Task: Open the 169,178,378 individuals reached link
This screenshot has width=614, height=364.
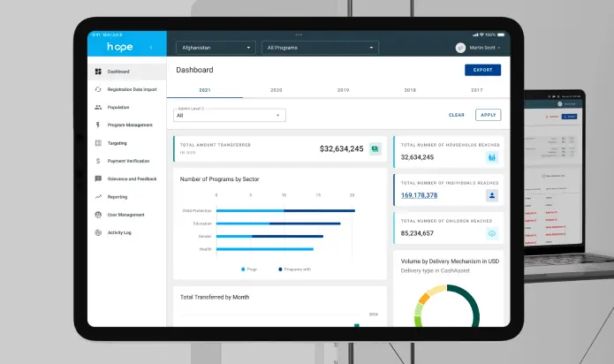Action: tap(431, 195)
